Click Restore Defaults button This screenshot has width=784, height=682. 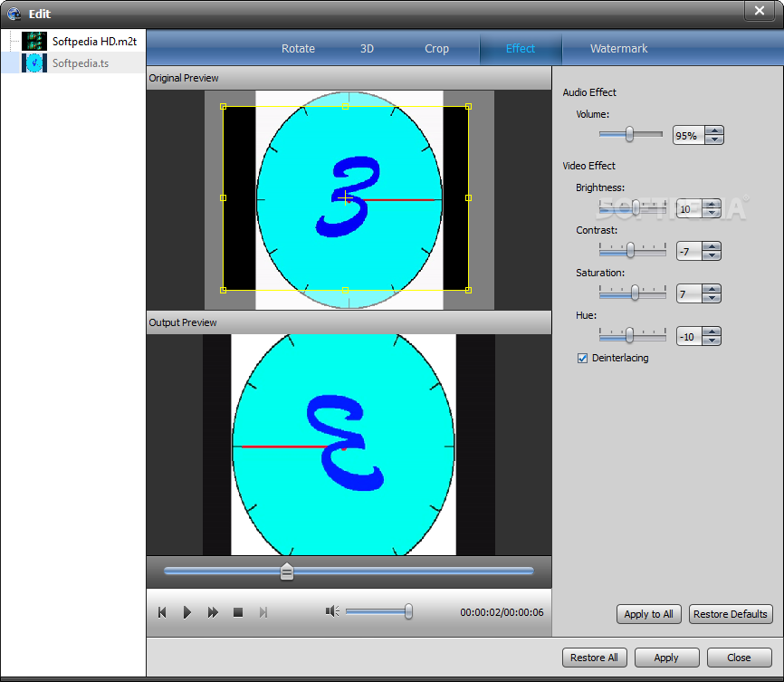click(x=730, y=614)
